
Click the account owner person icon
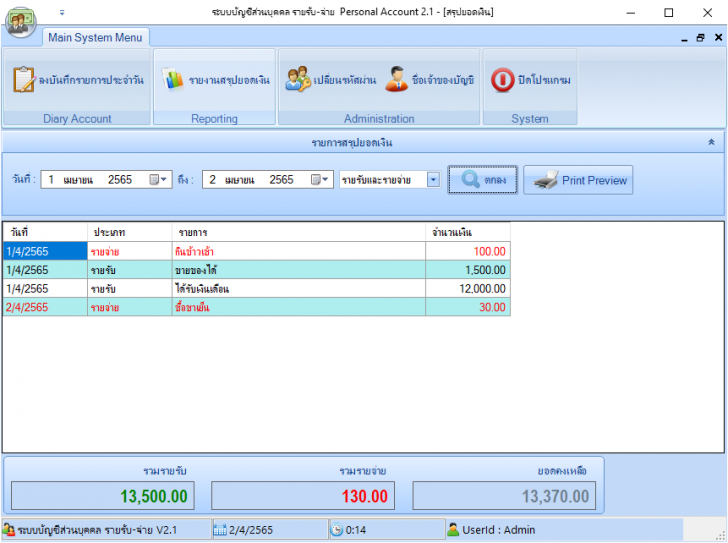point(396,79)
